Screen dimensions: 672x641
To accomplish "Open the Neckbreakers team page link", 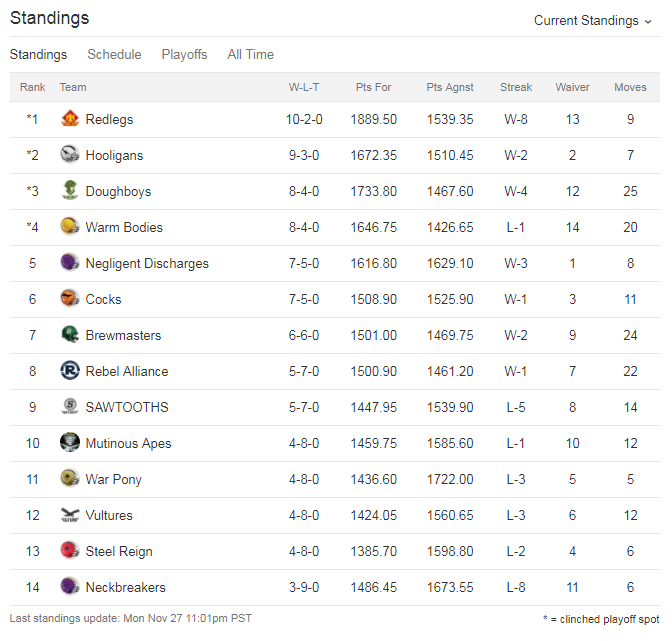I will (126, 587).
